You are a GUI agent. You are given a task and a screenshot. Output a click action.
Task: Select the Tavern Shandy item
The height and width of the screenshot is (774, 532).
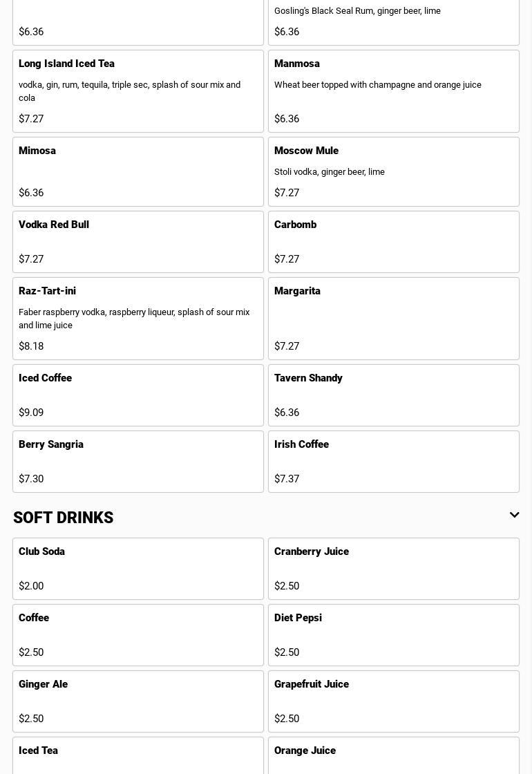pyautogui.click(x=394, y=395)
